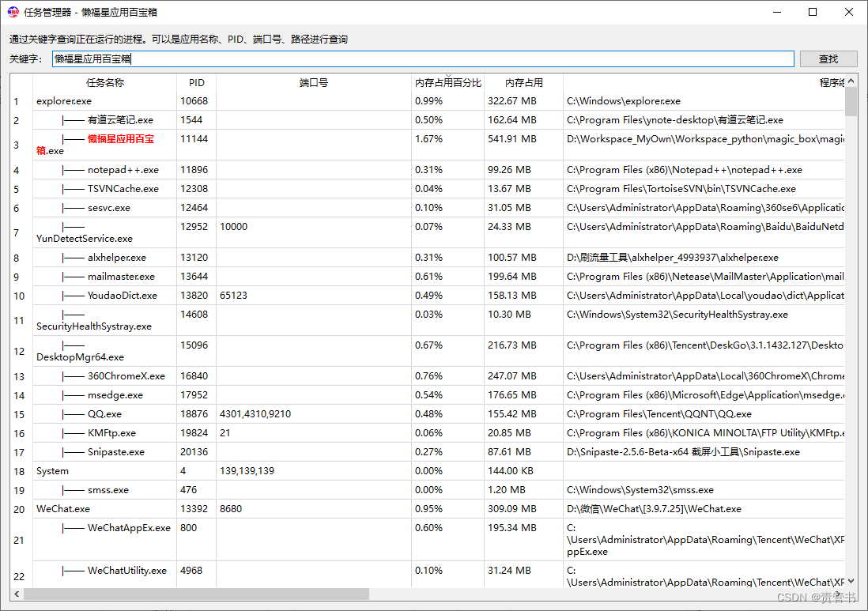Image resolution: width=868 pixels, height=611 pixels.
Task: Click the vertical scrollbar thumb
Action: tap(851, 102)
